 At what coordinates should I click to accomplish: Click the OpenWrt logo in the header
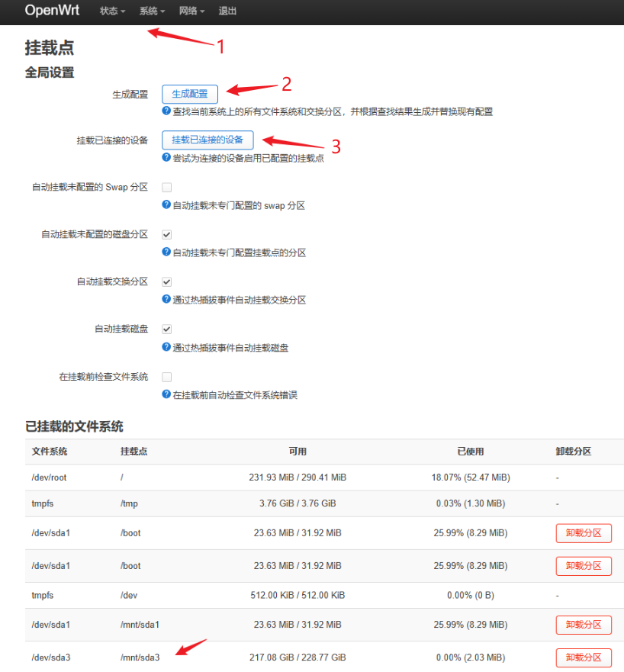click(x=51, y=11)
